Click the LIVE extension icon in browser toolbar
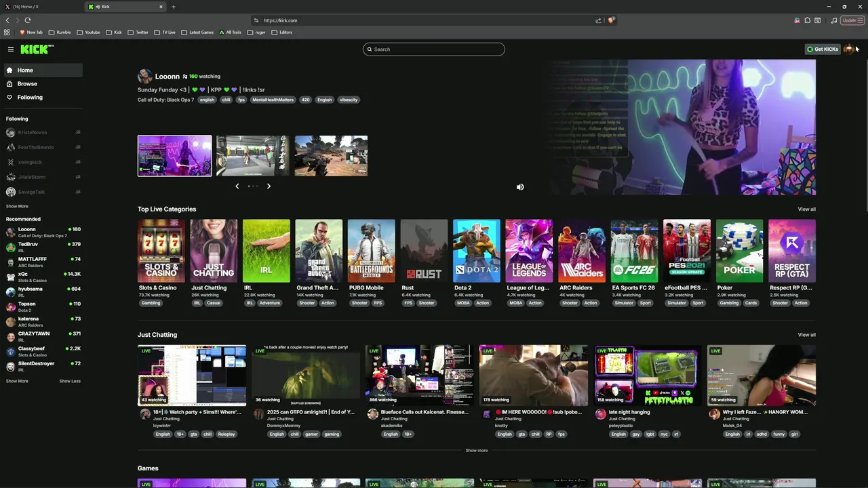 (797, 20)
